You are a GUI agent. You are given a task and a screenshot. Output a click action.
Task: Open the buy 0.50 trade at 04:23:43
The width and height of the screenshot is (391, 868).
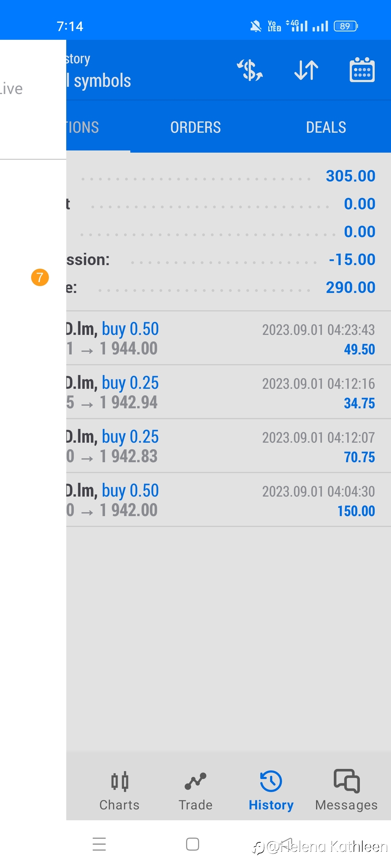click(x=228, y=338)
